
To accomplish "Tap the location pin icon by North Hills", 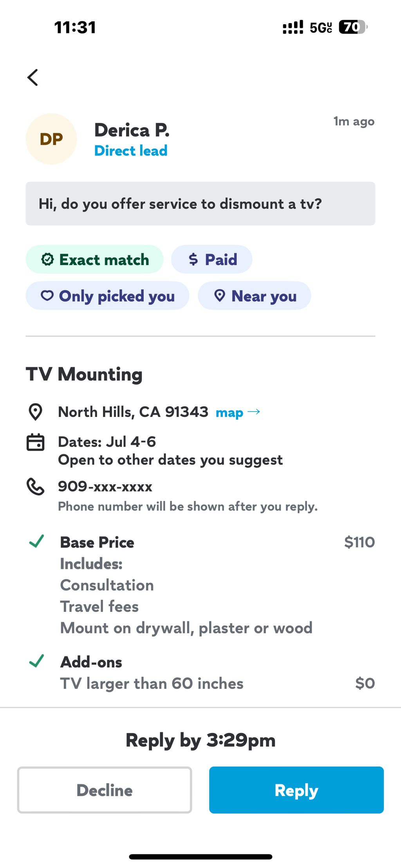I will 36,412.
